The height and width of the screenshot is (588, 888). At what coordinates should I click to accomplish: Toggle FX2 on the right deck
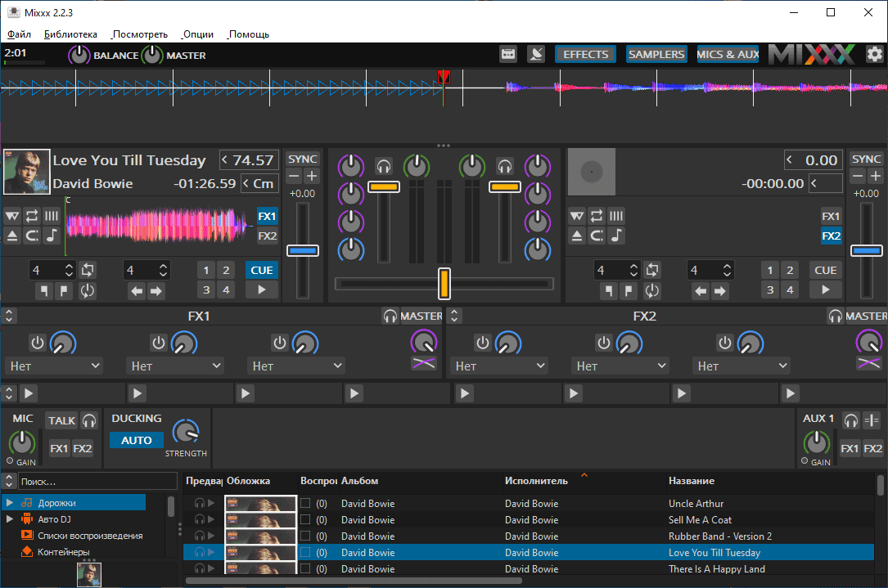click(832, 236)
